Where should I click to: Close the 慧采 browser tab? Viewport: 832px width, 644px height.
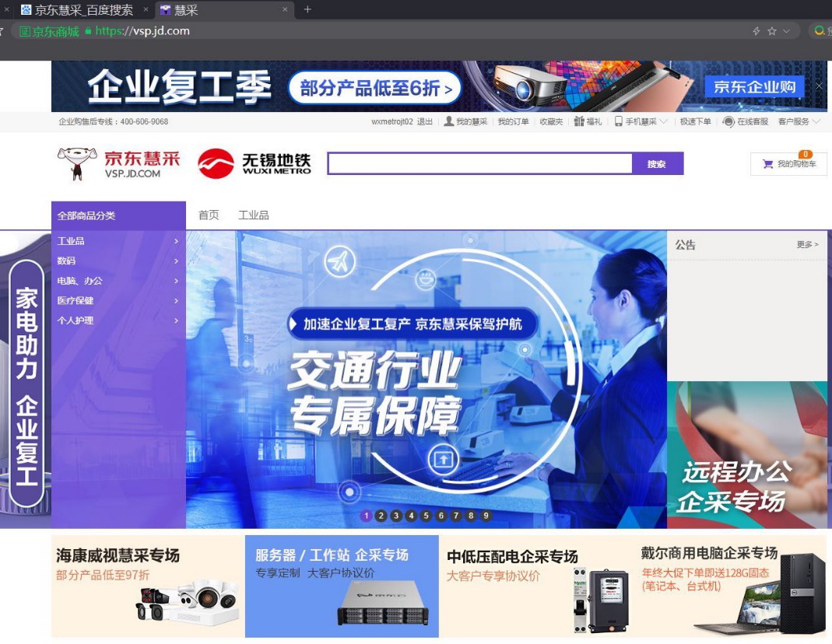[285, 9]
